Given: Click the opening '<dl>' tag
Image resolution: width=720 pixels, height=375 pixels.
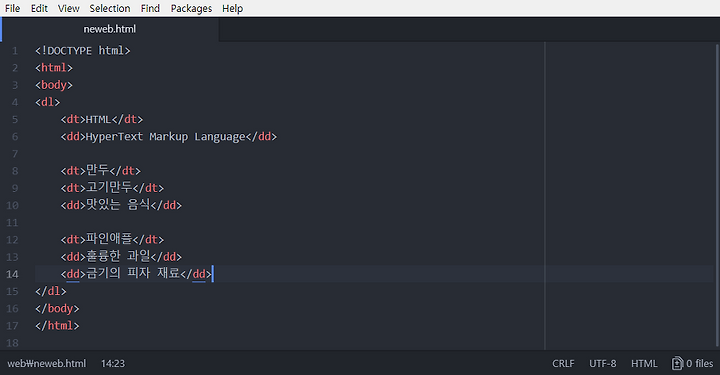Looking at the screenshot, I should point(47,102).
